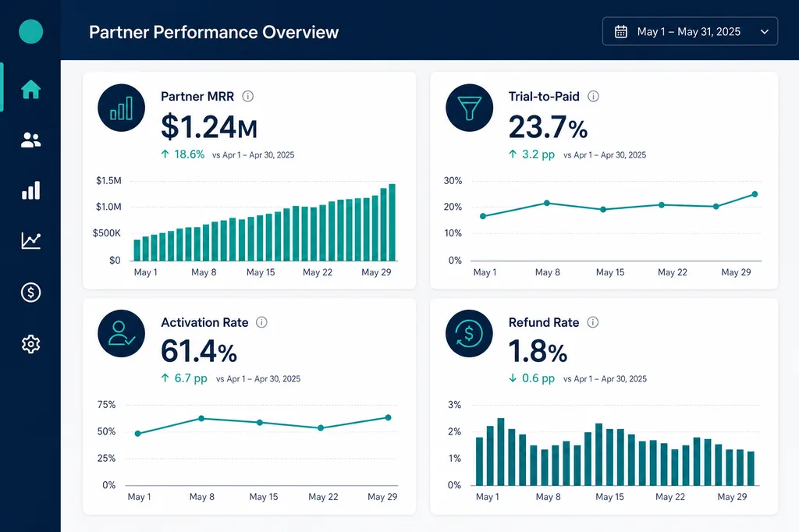Viewport: 799px width, 532px height.
Task: Click the Partner Performance Overview title
Action: 214,32
